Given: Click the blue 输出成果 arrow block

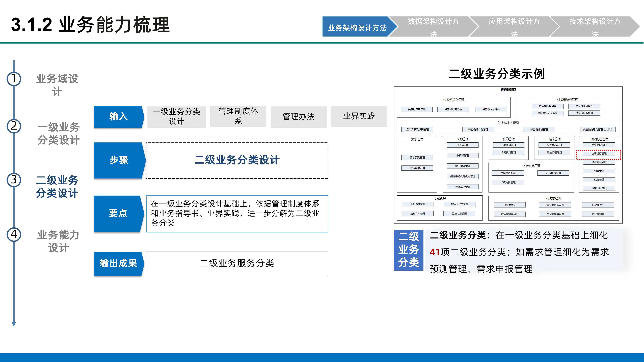Looking at the screenshot, I should point(119,264).
